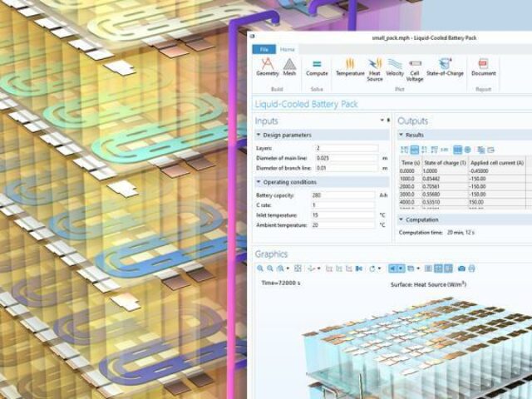Viewport: 532px width, 399px height.
Task: Run the Compute solver button
Action: tap(317, 68)
